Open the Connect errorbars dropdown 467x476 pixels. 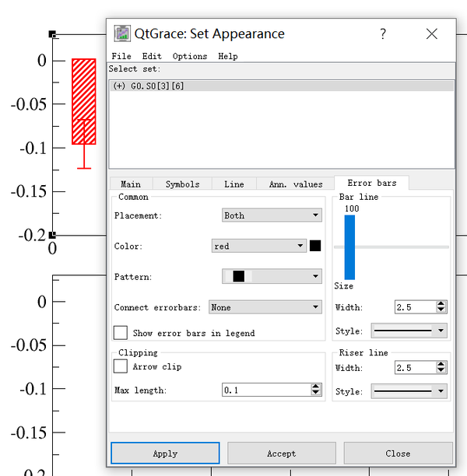click(265, 307)
